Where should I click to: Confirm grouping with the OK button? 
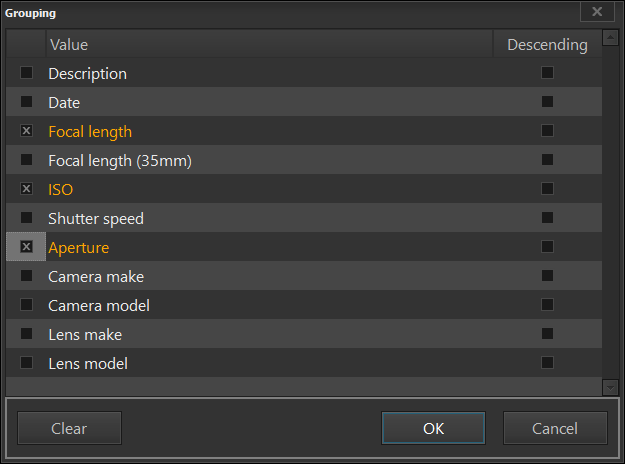click(433, 428)
